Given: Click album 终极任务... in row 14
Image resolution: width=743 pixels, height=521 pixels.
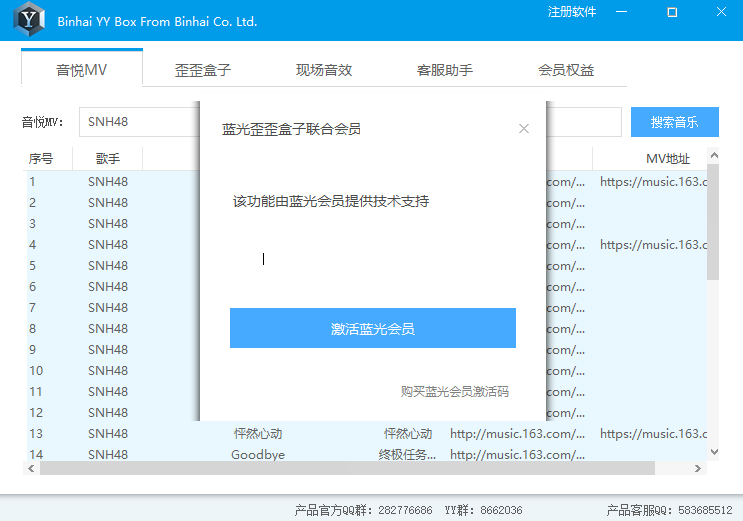Looking at the screenshot, I should point(408,455).
